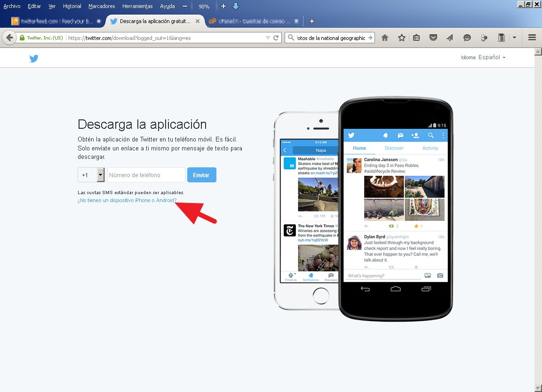
Task: Zoom in with the plus button
Action: 223,6
